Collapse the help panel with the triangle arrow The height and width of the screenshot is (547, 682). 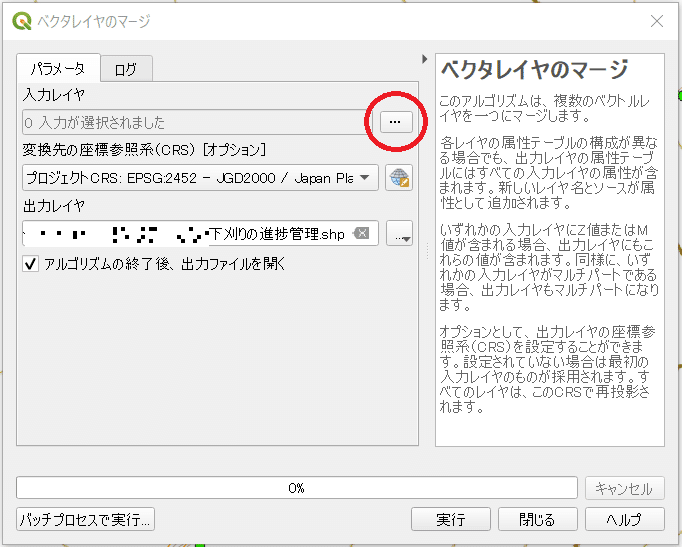point(425,59)
